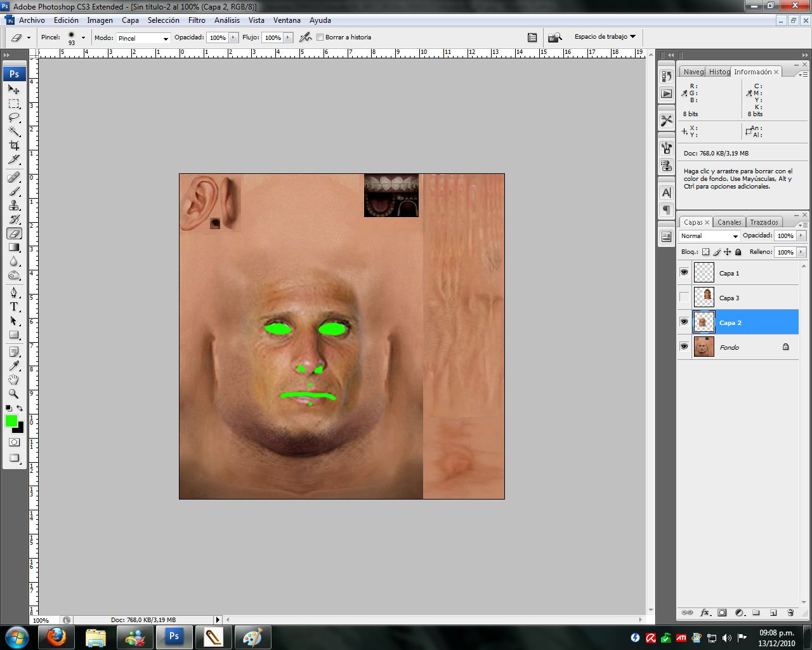Create a new layer

click(x=773, y=613)
